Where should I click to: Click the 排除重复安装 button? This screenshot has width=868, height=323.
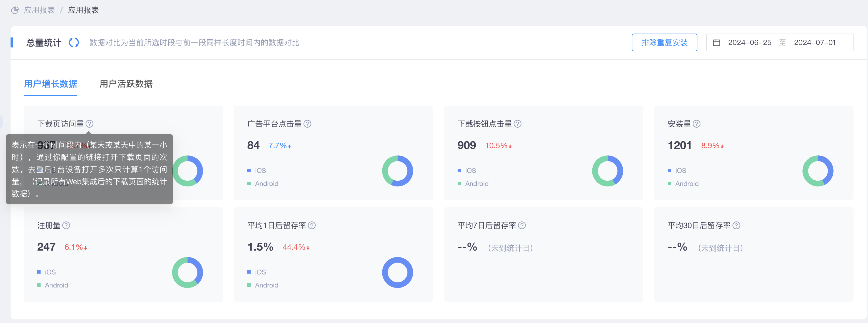[x=664, y=43]
